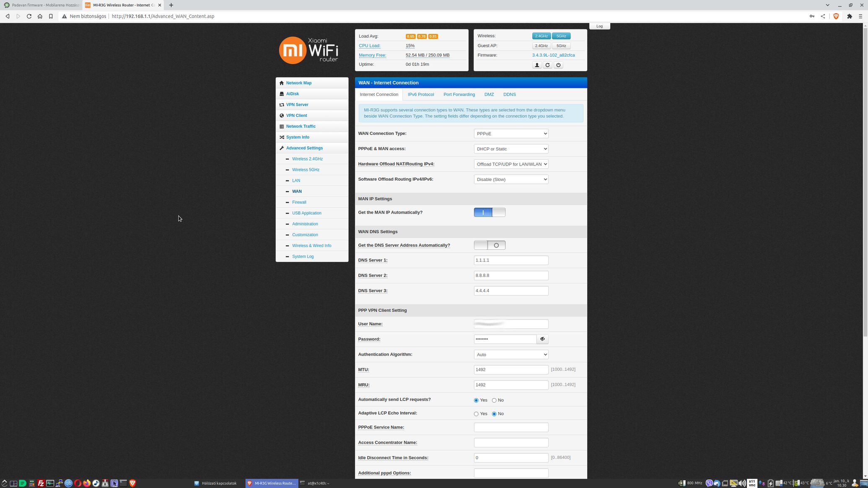Toggle Get the MAN IP Automatically switch
Screen dimensions: 868x488
490,212
